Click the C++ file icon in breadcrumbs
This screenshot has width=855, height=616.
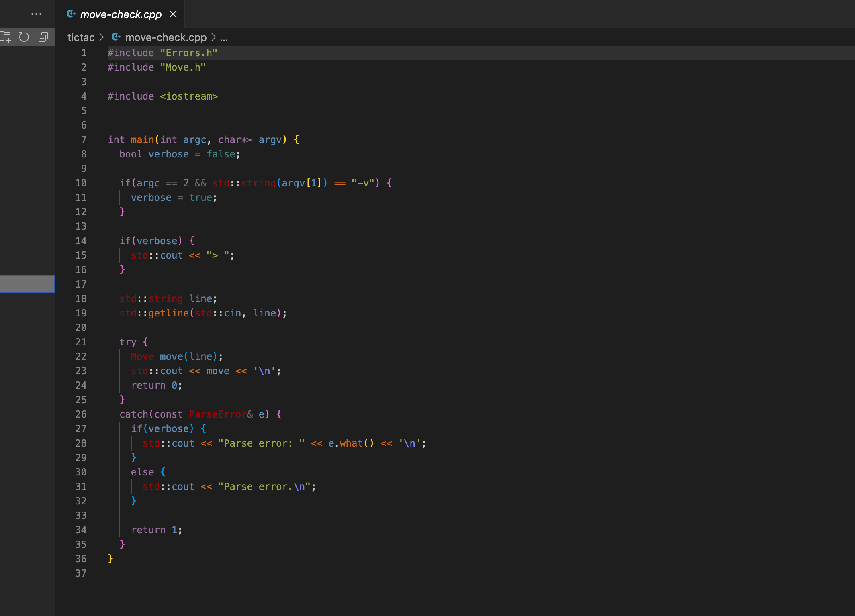coord(116,37)
